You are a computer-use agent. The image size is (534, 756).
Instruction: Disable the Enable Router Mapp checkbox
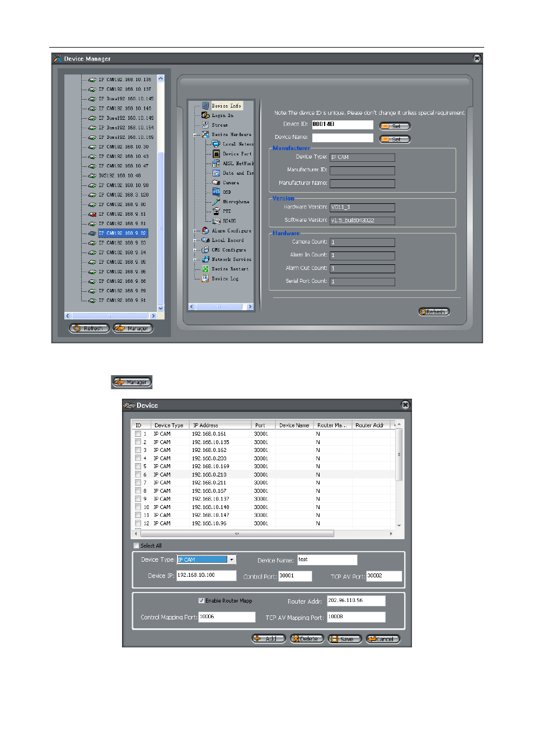click(x=201, y=601)
